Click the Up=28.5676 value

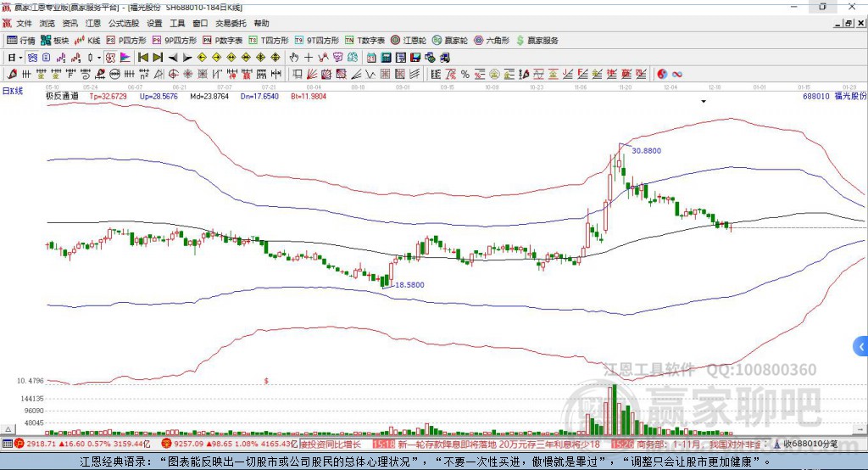pyautogui.click(x=159, y=96)
